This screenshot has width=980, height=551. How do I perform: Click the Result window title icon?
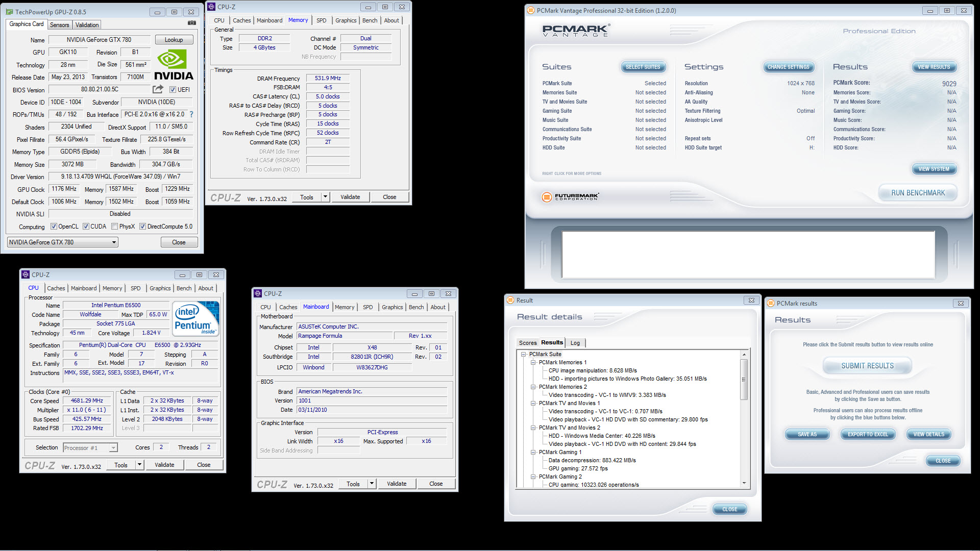pyautogui.click(x=510, y=300)
